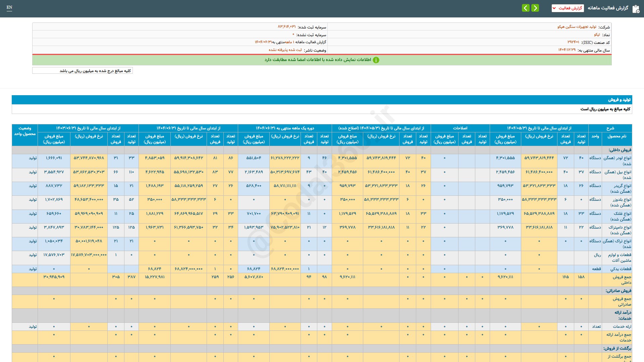Switch language with the EN link
The height and width of the screenshot is (362, 644).
click(9, 7)
